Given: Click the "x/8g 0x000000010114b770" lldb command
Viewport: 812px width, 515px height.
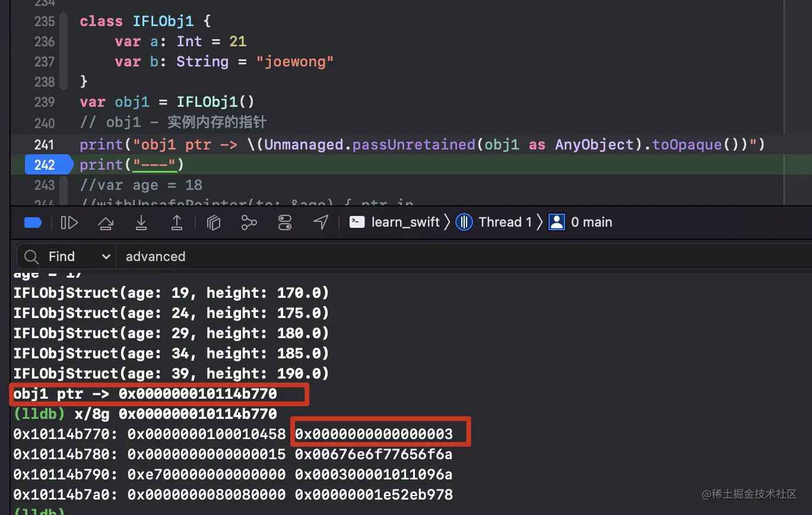Looking at the screenshot, I should tap(176, 414).
